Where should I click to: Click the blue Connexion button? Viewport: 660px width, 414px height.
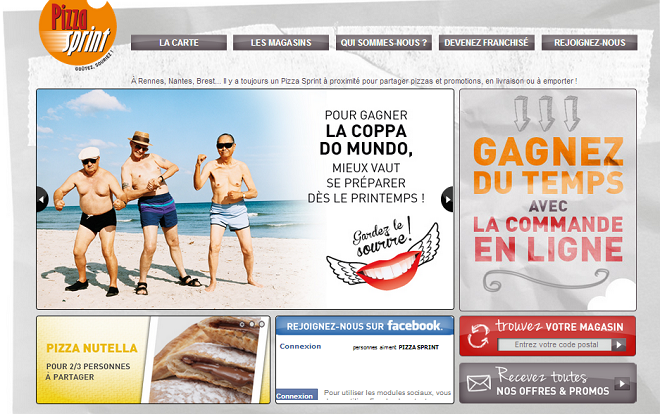297,396
